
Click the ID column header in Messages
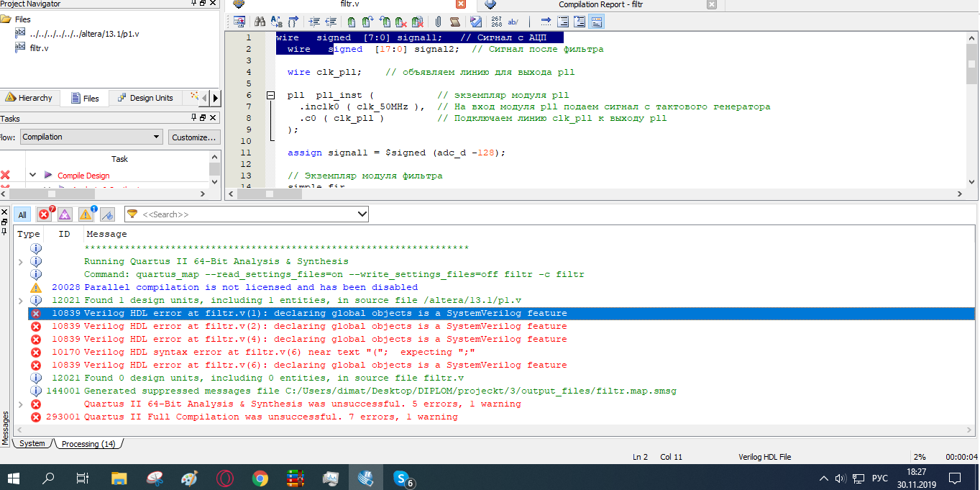64,234
